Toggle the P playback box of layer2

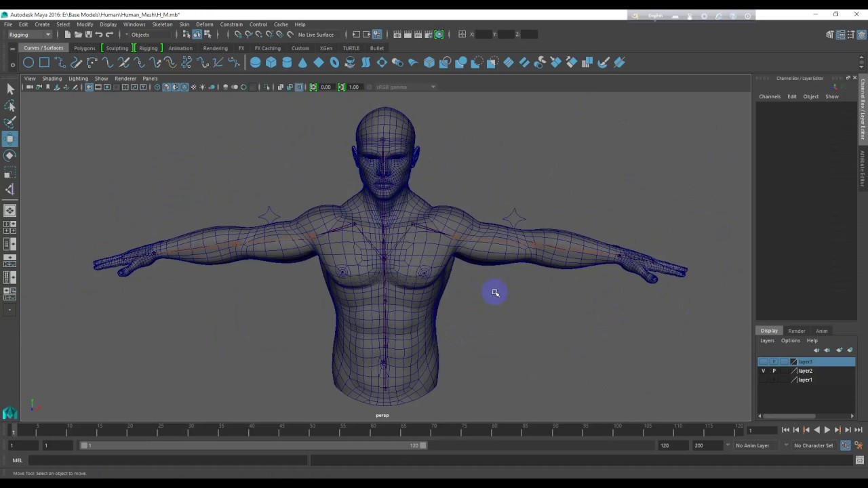point(774,371)
